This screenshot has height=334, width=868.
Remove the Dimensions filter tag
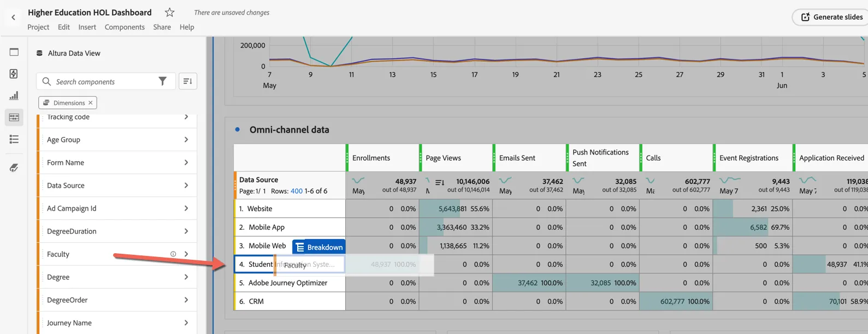click(91, 103)
